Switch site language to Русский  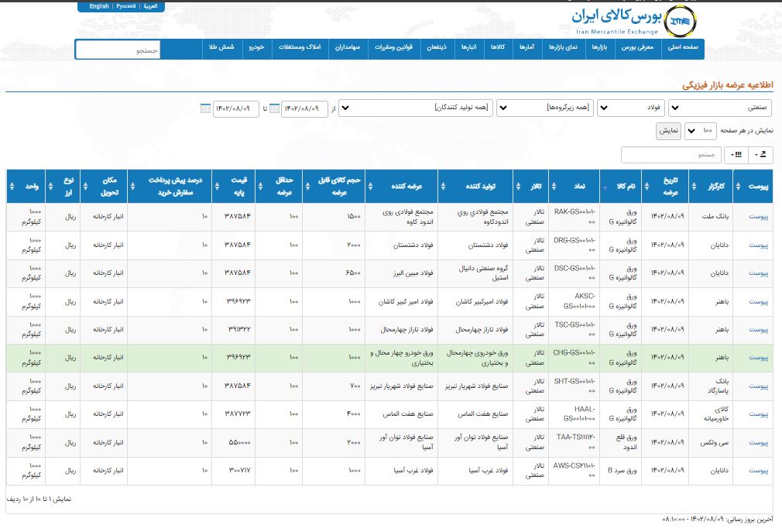click(x=125, y=6)
